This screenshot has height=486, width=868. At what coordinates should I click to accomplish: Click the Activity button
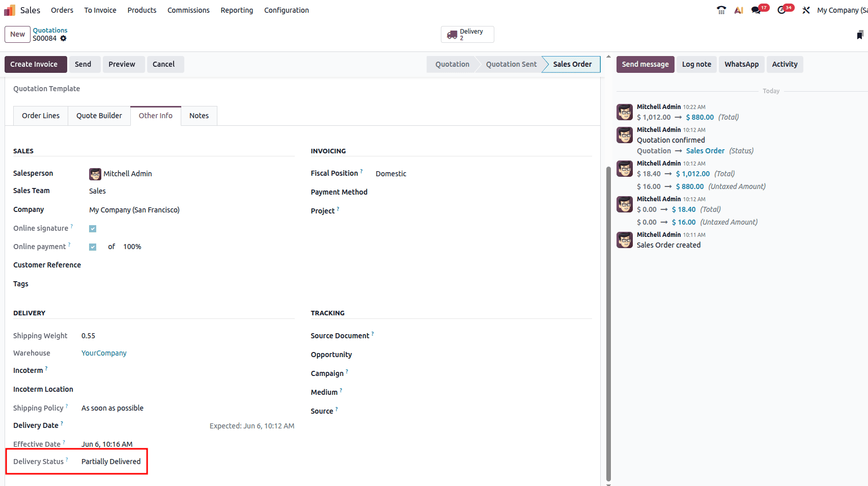pos(785,64)
